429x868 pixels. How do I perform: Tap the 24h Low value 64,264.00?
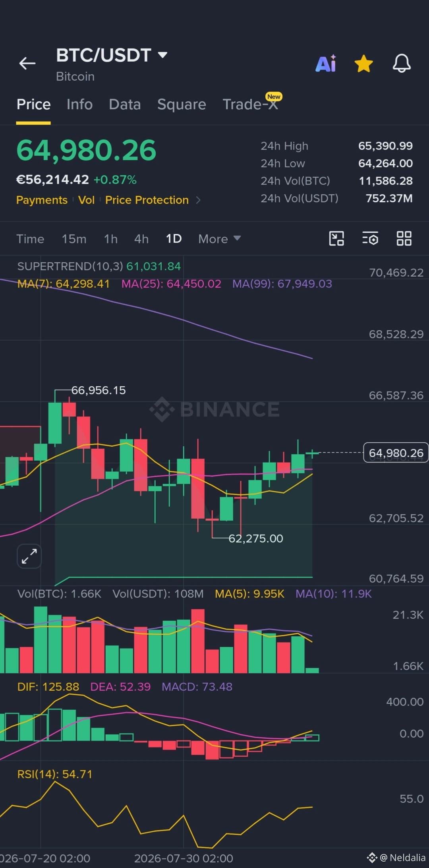(x=385, y=163)
